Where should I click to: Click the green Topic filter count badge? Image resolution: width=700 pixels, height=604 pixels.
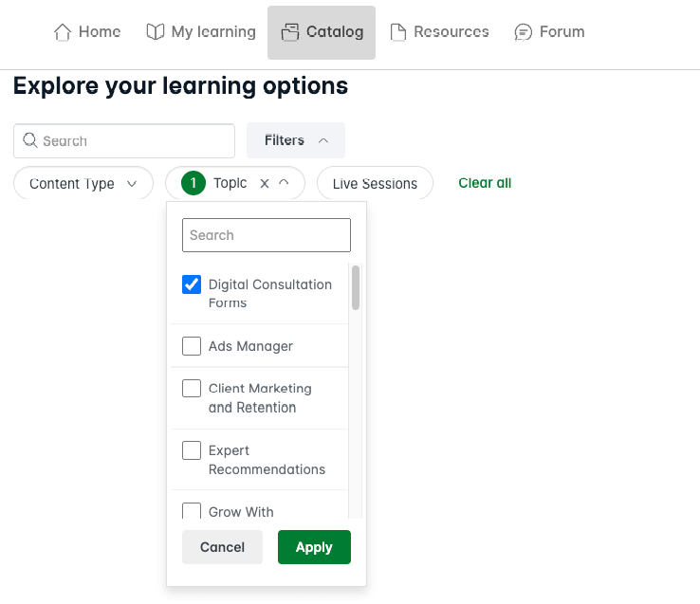tap(193, 183)
